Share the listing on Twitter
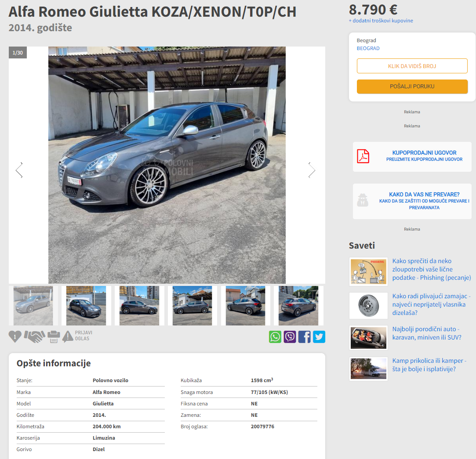Viewport: 476px width, 459px height. click(x=319, y=337)
